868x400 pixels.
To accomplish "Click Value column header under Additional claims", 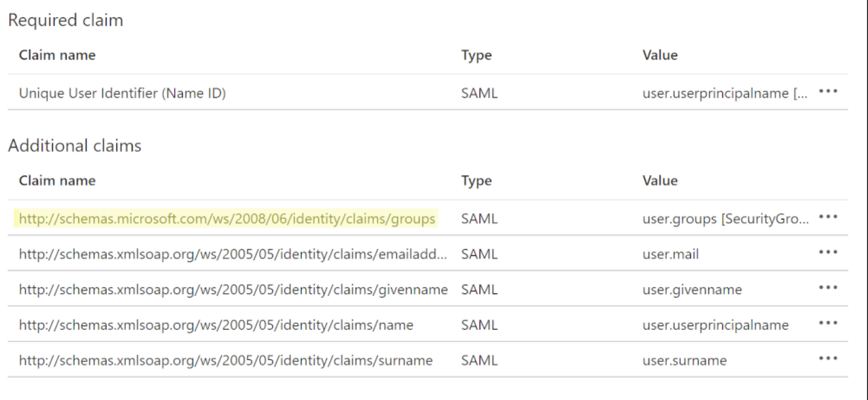I will 660,181.
